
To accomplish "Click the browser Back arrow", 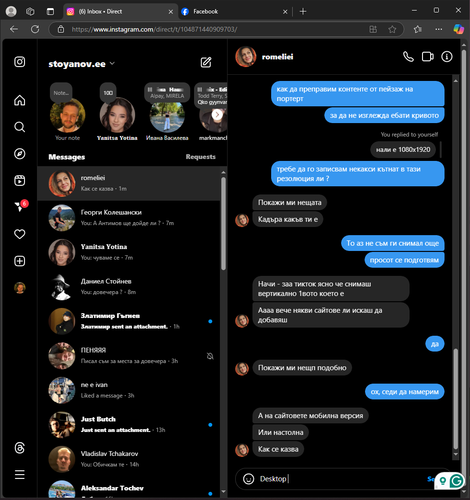I will (x=14, y=29).
